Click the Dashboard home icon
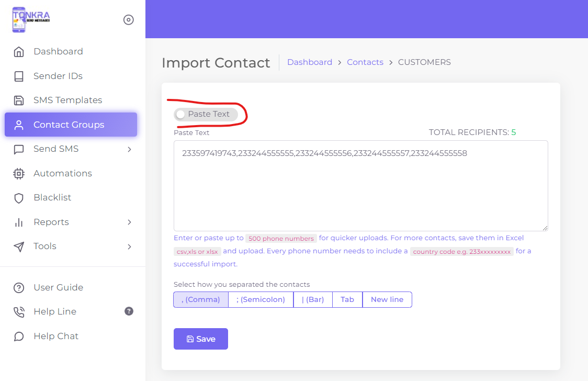 (19, 52)
